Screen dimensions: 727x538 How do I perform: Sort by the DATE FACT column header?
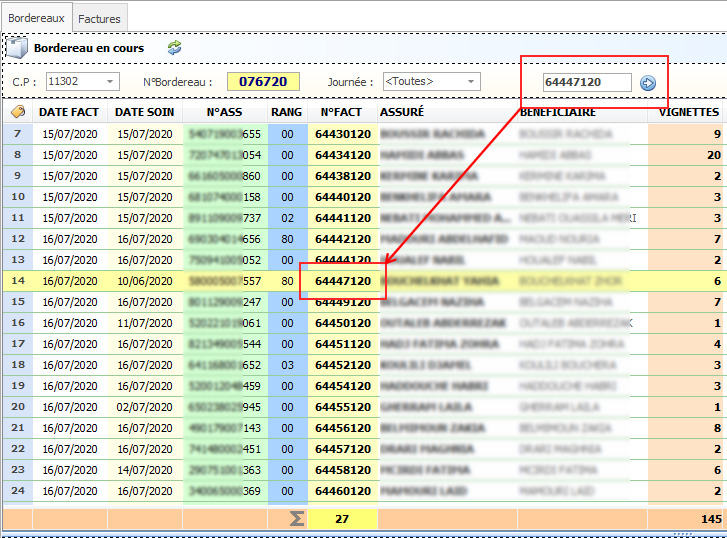[x=68, y=112]
